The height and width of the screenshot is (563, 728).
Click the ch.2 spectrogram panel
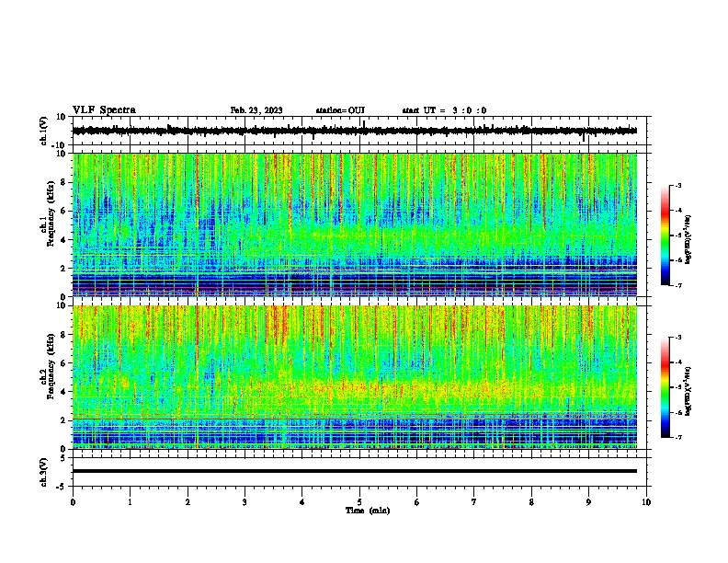pyautogui.click(x=355, y=377)
